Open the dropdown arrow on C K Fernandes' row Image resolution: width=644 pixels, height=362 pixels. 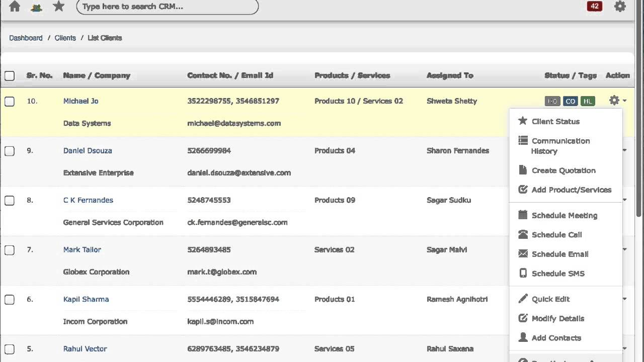tap(624, 200)
